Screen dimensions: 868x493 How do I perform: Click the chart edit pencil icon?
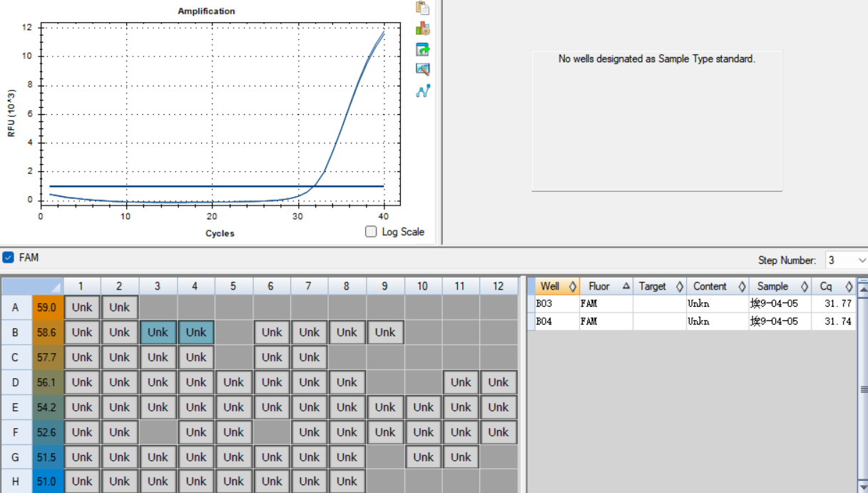[423, 70]
